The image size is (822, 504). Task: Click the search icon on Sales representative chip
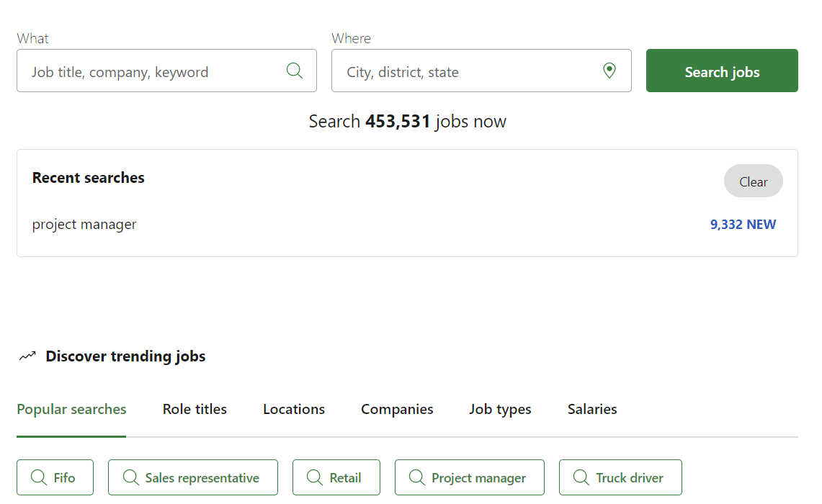click(x=130, y=477)
